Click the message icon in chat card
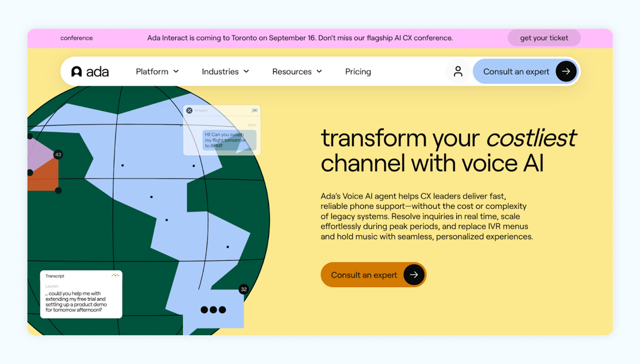The height and width of the screenshot is (364, 640). tap(255, 110)
